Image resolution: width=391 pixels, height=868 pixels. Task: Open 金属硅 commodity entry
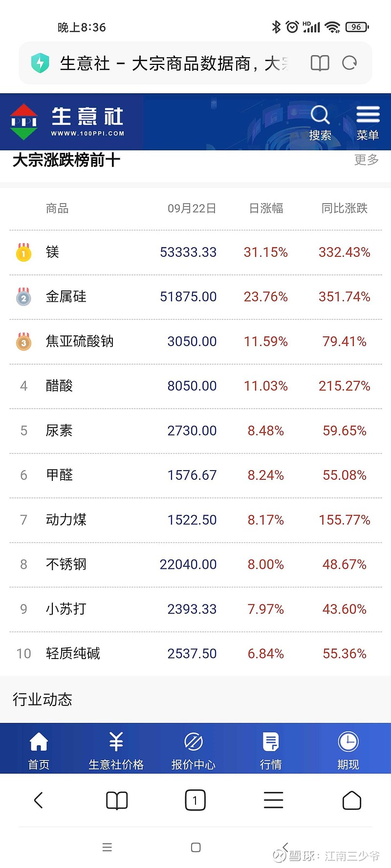pos(66,296)
